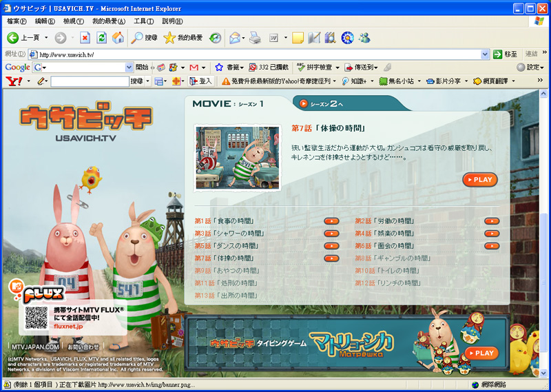This screenshot has height=392, width=551.
Task: Click the Yahoo upgrade warning notice
Action: point(277,81)
